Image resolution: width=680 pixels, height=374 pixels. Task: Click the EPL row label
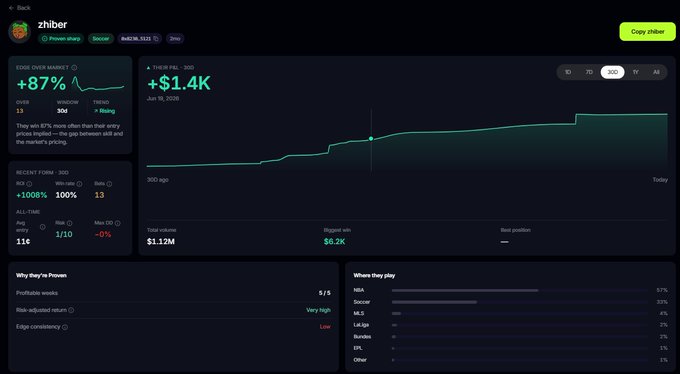358,348
